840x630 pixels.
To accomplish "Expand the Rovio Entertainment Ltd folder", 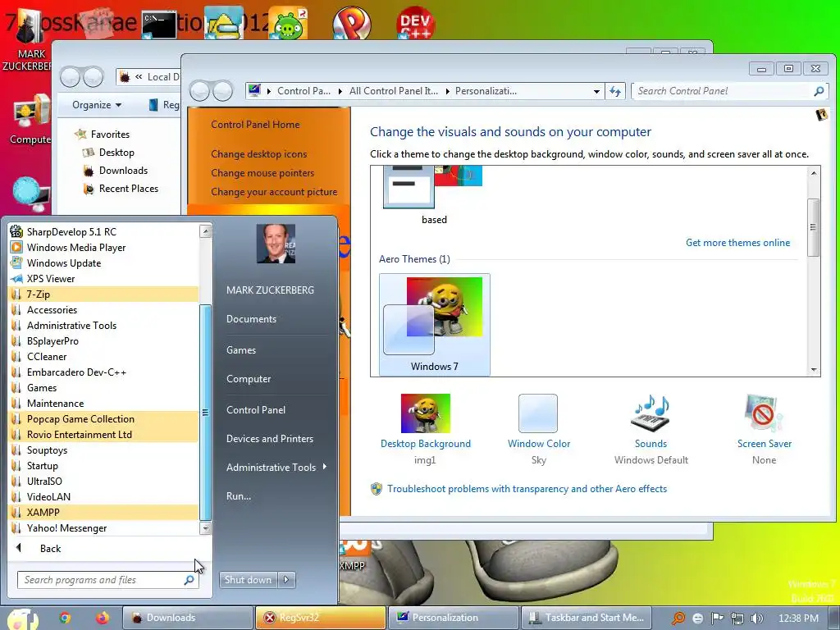I will click(104, 435).
